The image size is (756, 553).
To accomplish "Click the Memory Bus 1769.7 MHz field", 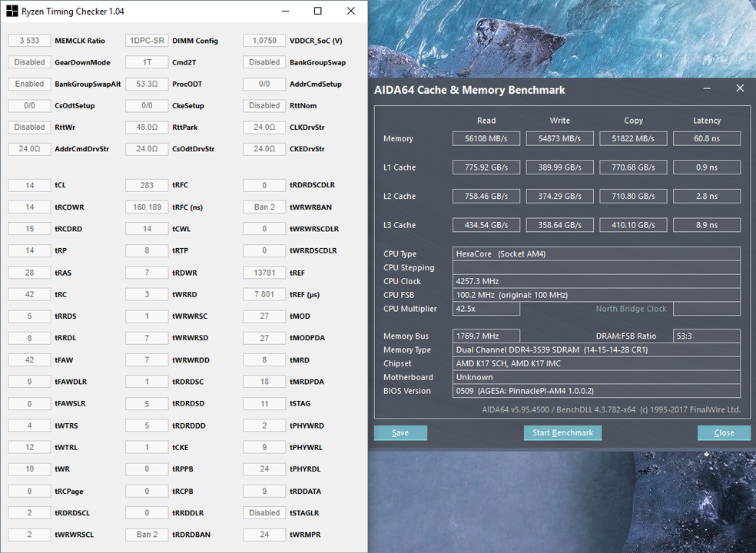I will click(x=486, y=336).
